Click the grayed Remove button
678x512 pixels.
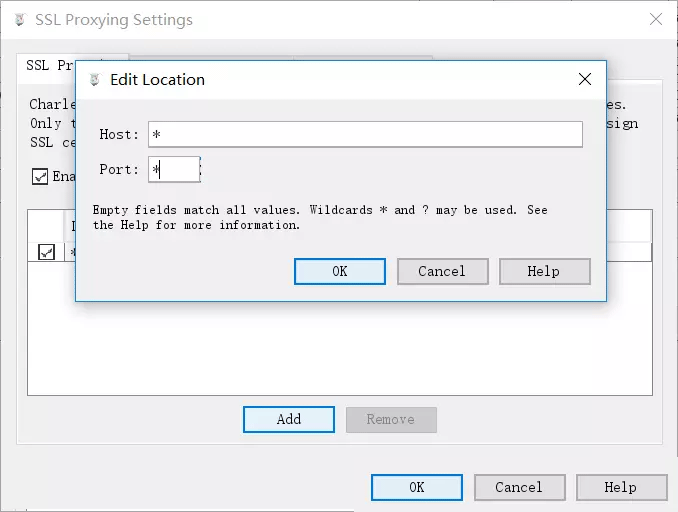coord(391,419)
